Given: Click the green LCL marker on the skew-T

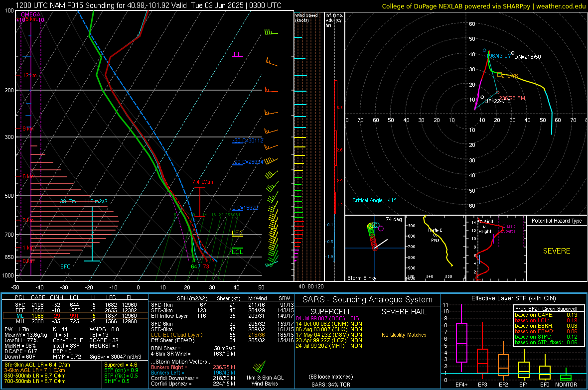Looking at the screenshot, I should (x=237, y=251).
